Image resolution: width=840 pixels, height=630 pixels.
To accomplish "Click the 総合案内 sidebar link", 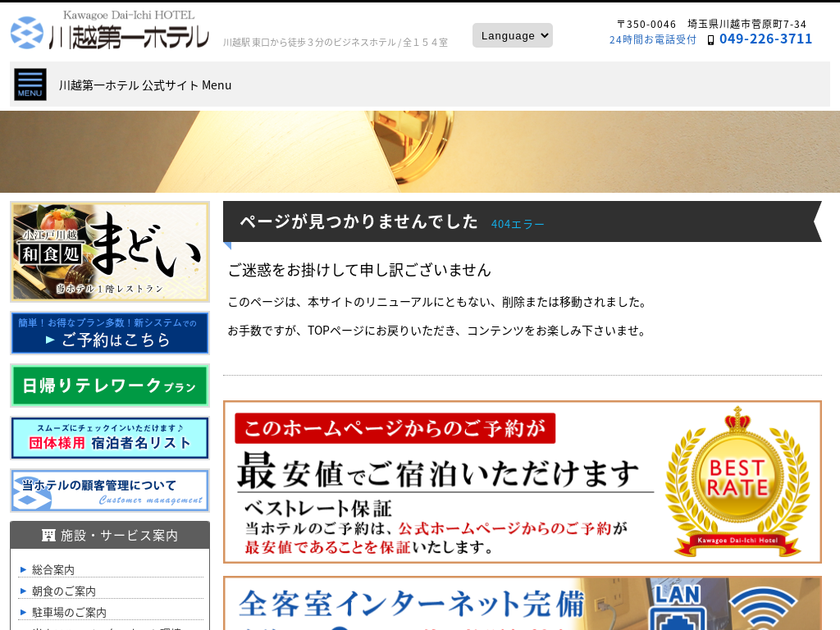I will [53, 570].
